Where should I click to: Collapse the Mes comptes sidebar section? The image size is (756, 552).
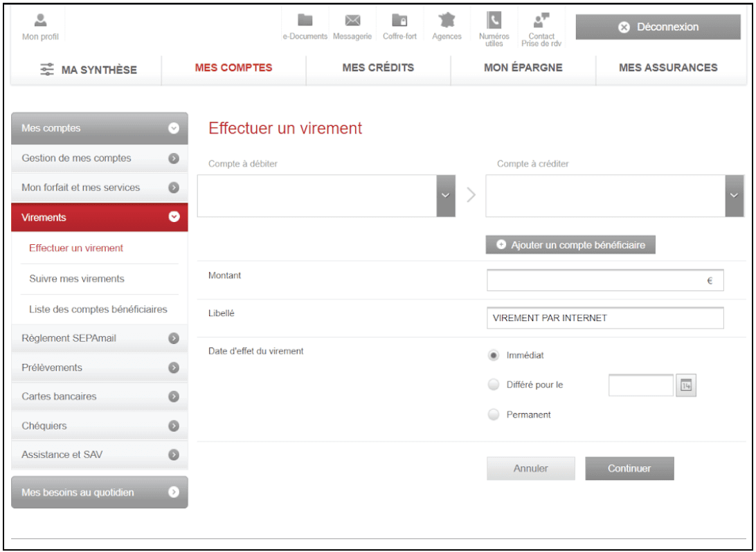tap(99, 128)
